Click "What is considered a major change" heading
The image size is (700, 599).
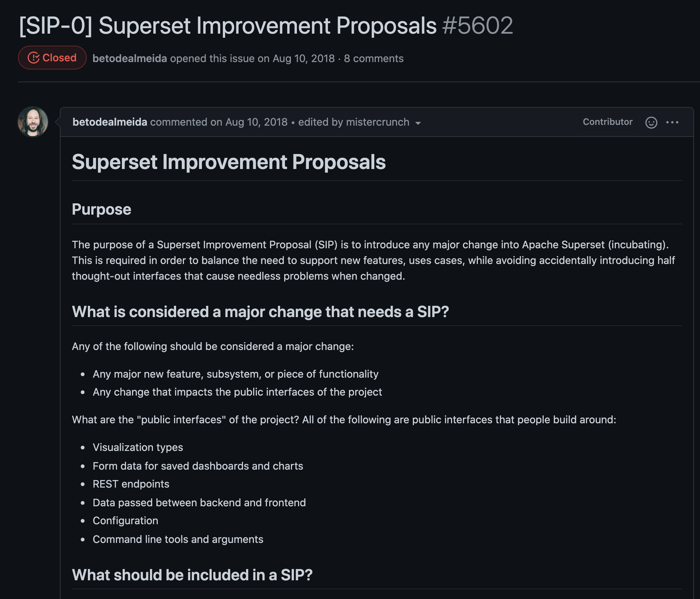(260, 311)
